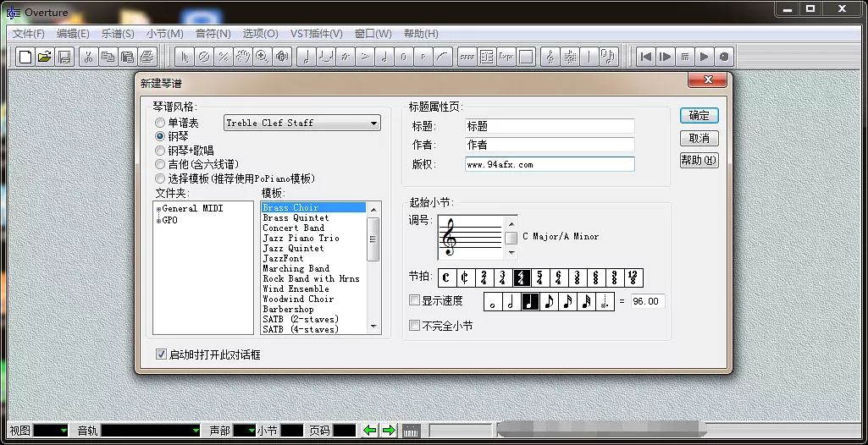Select the eighth note tempo beat unit
The image size is (868, 445).
tap(549, 301)
